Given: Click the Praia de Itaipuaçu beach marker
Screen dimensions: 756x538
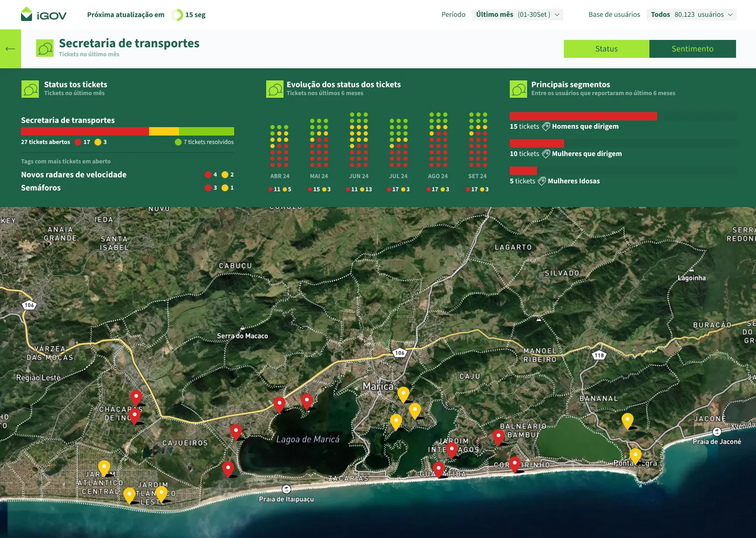Looking at the screenshot, I should pyautogui.click(x=286, y=489).
